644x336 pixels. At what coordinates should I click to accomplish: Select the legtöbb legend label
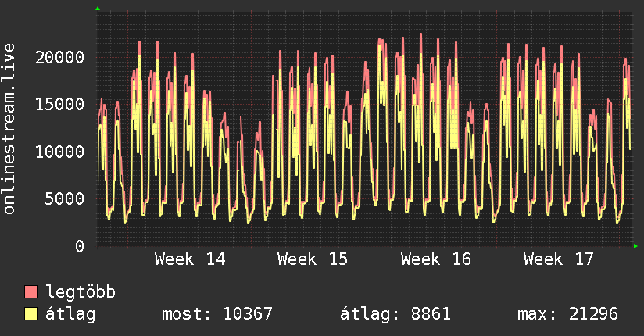pos(81,292)
